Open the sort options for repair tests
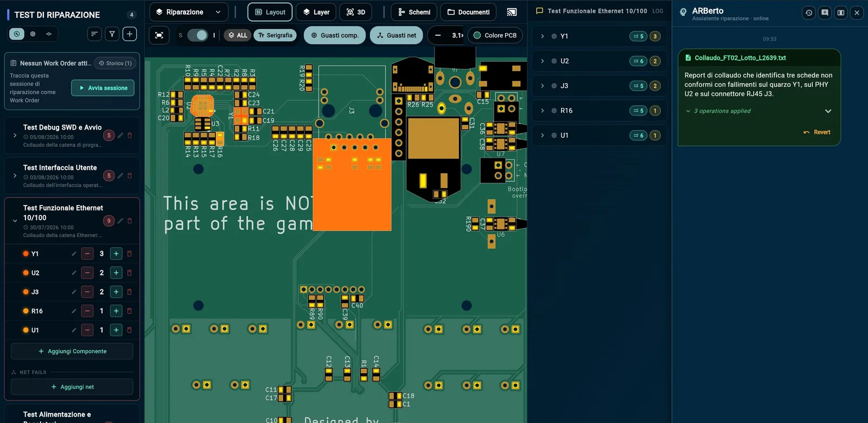 tap(94, 34)
